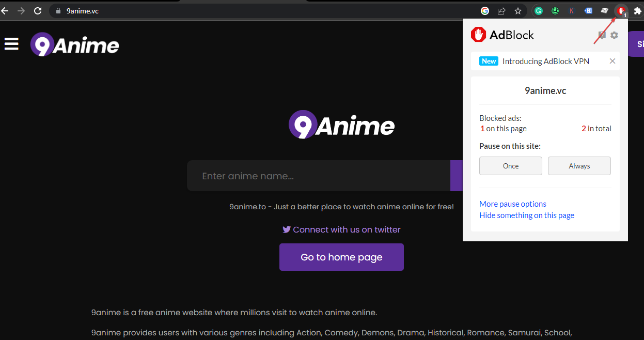Open the red K extension icon

tap(572, 11)
